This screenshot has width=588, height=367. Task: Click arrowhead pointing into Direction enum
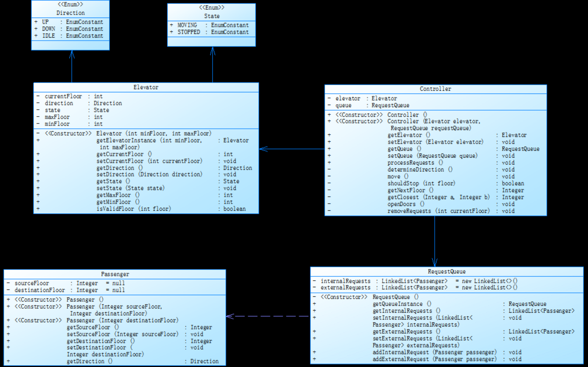pos(72,54)
